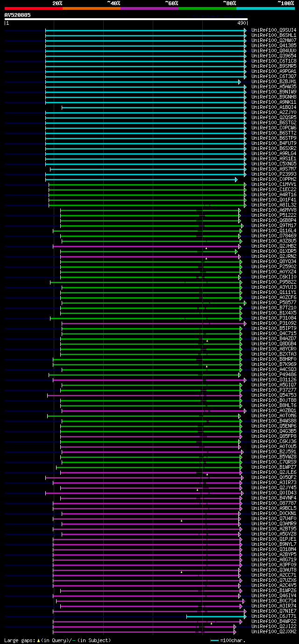Select the UniRef100_C0PPH2 label
Screen dimensions: 299x644
click(x=274, y=179)
